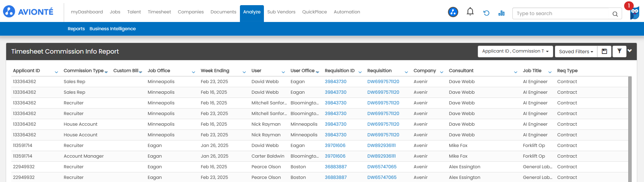Click Requisition ID 36883887 link
Viewport: 644px width, 182px height.
click(x=336, y=167)
